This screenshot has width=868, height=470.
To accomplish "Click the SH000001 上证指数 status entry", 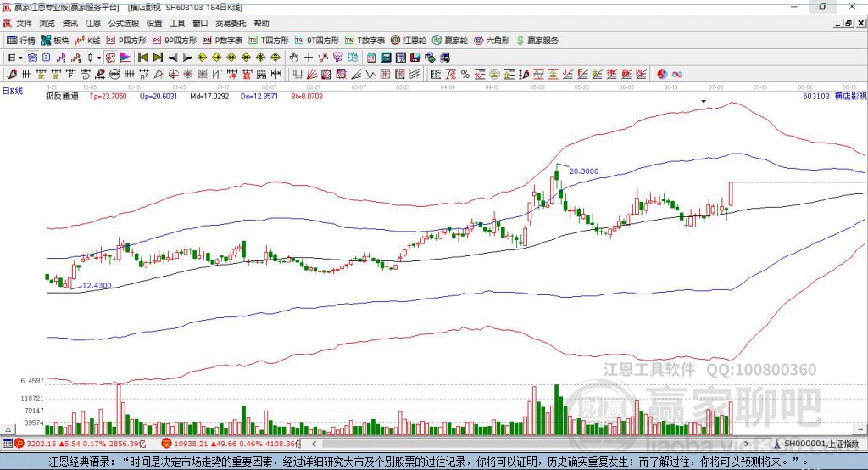I will click(816, 444).
